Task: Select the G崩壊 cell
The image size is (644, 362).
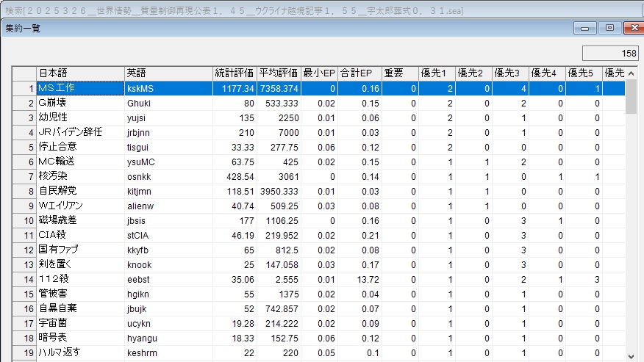Action: [79, 103]
